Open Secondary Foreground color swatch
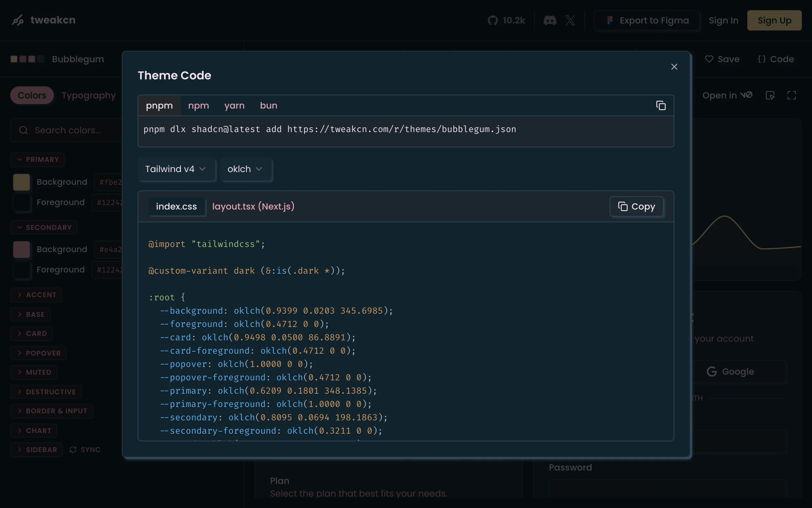812x508 pixels. pos(22,270)
